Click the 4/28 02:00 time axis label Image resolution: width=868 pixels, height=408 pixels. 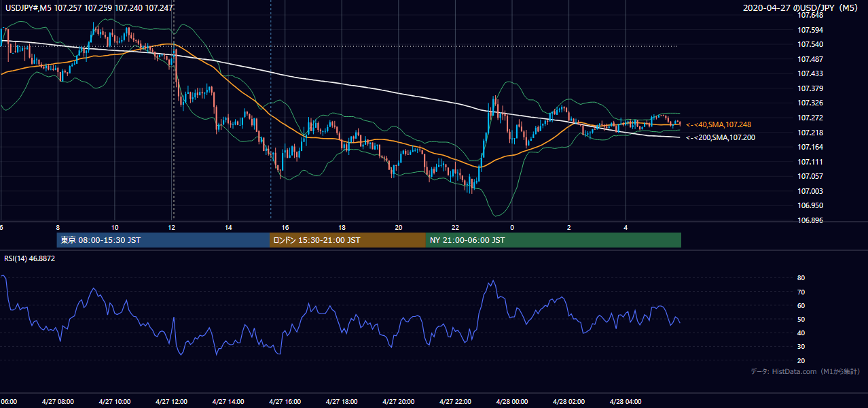(x=568, y=402)
